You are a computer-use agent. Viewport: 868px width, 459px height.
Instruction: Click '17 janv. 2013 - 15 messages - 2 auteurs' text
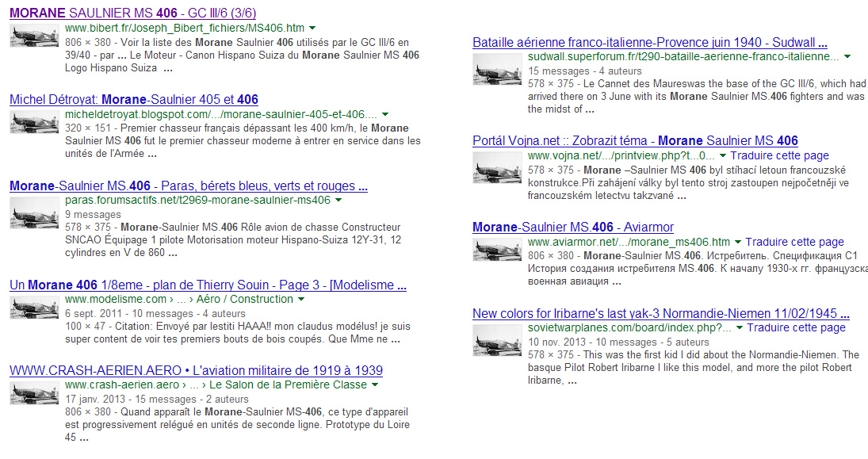pos(157,400)
